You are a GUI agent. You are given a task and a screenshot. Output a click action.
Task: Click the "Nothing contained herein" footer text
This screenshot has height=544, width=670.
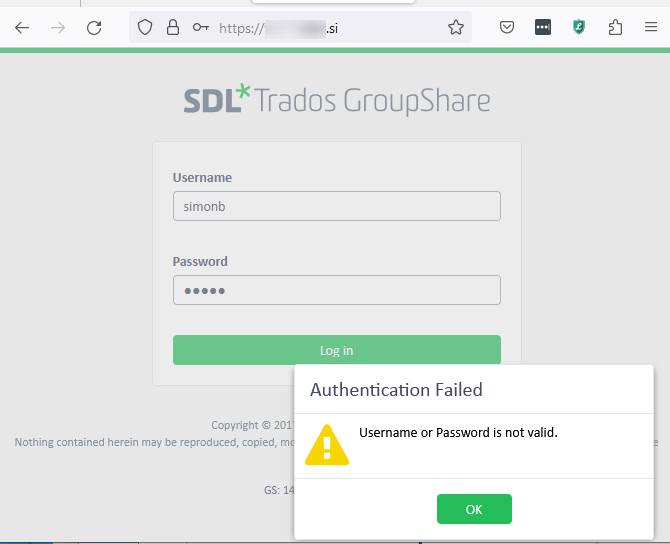point(154,442)
